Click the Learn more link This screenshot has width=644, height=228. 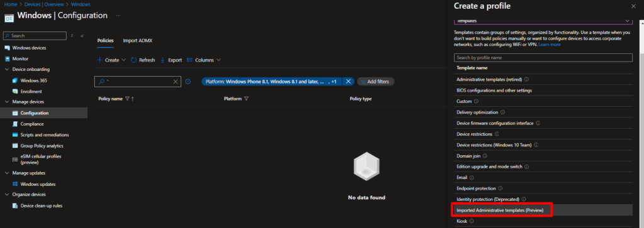[x=549, y=45]
